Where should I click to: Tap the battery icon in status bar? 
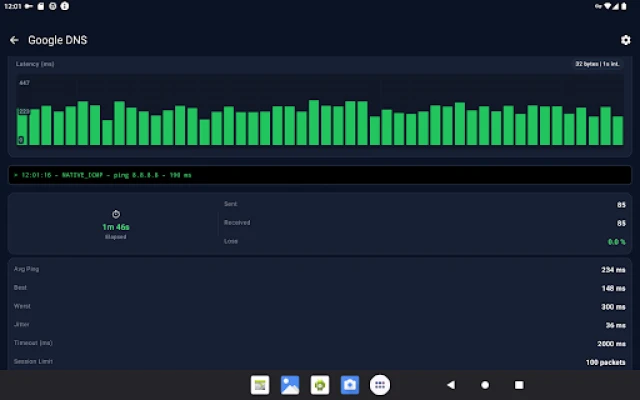click(x=624, y=6)
